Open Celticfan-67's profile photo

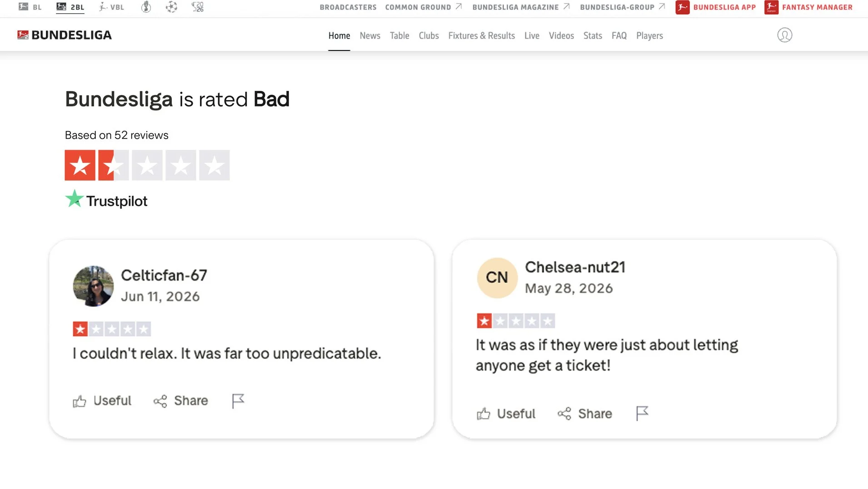pos(93,286)
